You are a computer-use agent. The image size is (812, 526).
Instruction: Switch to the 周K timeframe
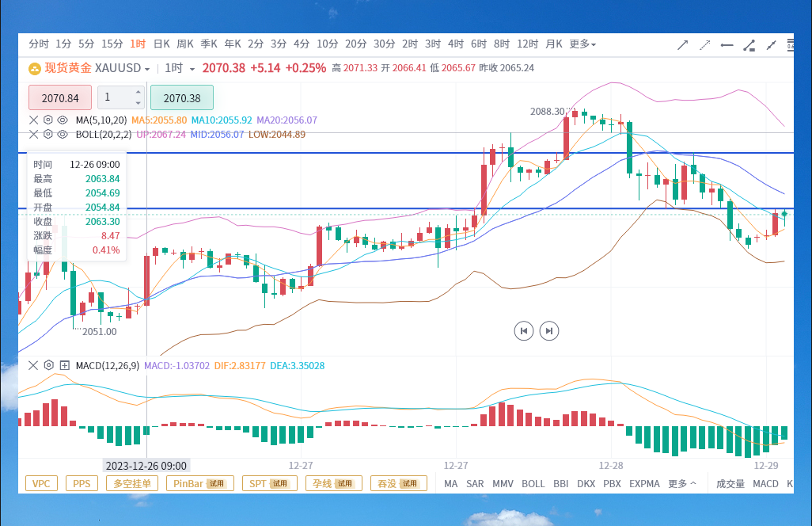click(x=185, y=44)
